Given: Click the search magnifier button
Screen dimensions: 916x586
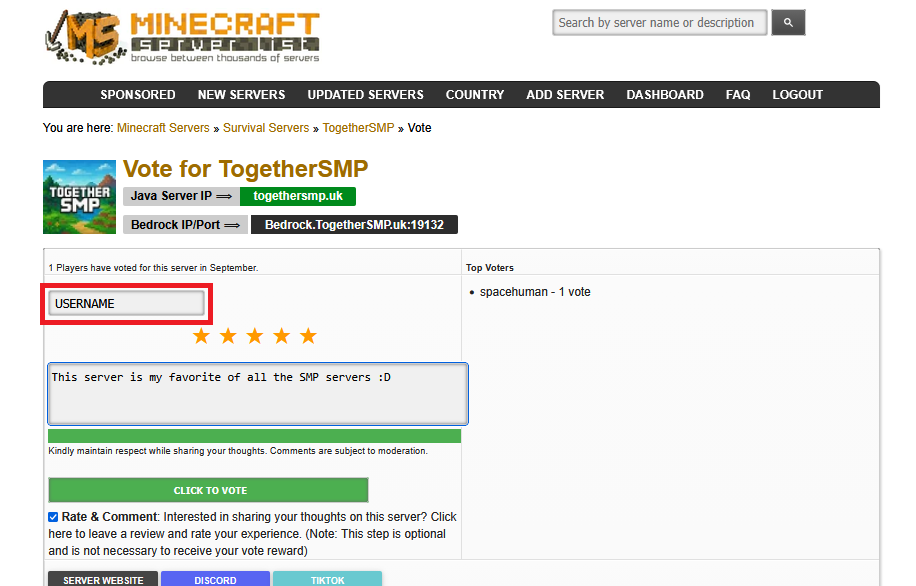Looking at the screenshot, I should [x=788, y=23].
